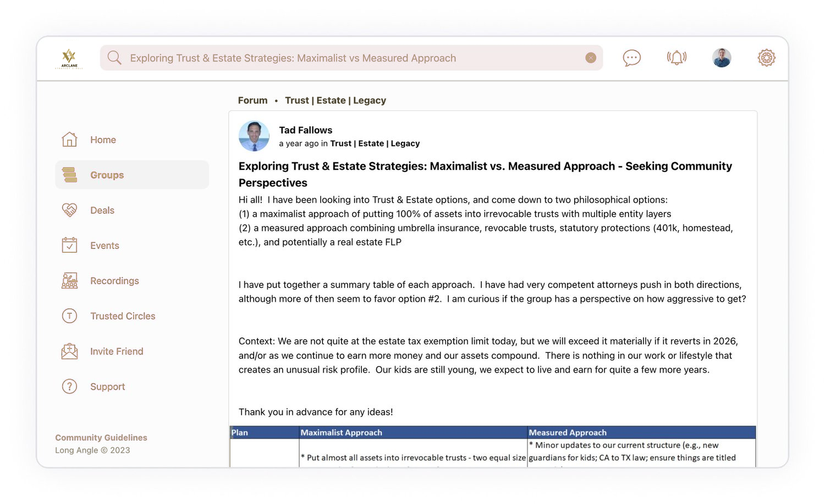
Task: Go to Home in sidebar
Action: 103,140
